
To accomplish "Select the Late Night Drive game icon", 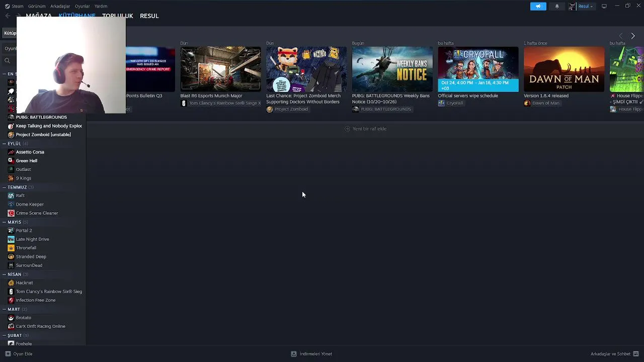I will click(11, 239).
